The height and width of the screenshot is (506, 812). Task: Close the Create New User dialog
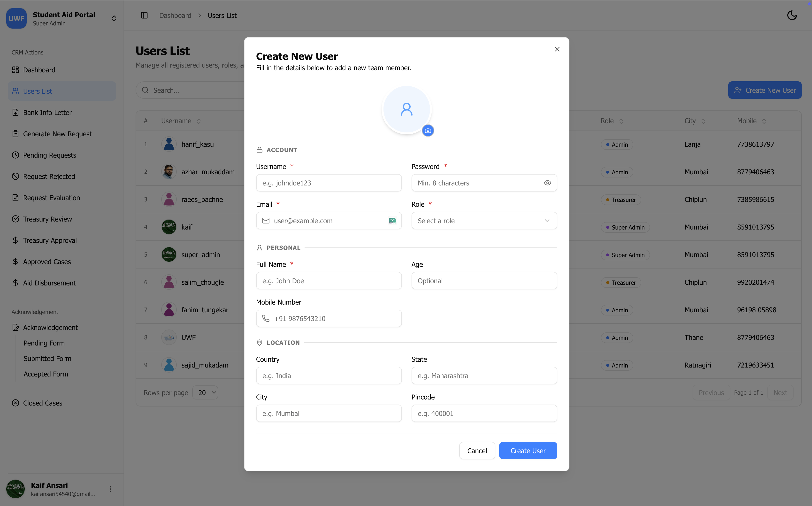[x=557, y=49]
